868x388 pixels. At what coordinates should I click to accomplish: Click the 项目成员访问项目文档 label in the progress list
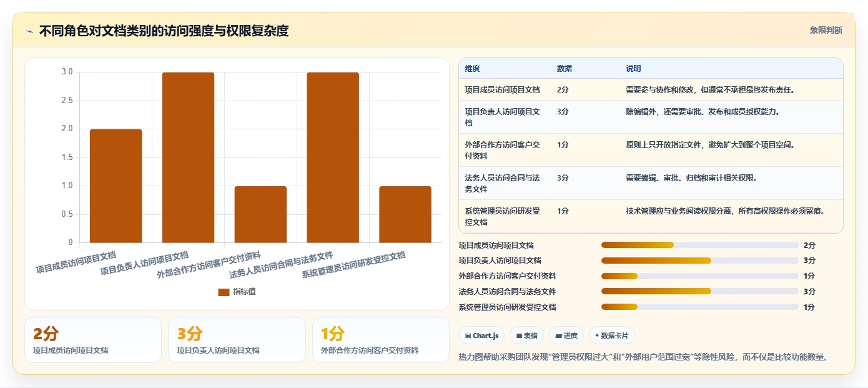tap(496, 245)
